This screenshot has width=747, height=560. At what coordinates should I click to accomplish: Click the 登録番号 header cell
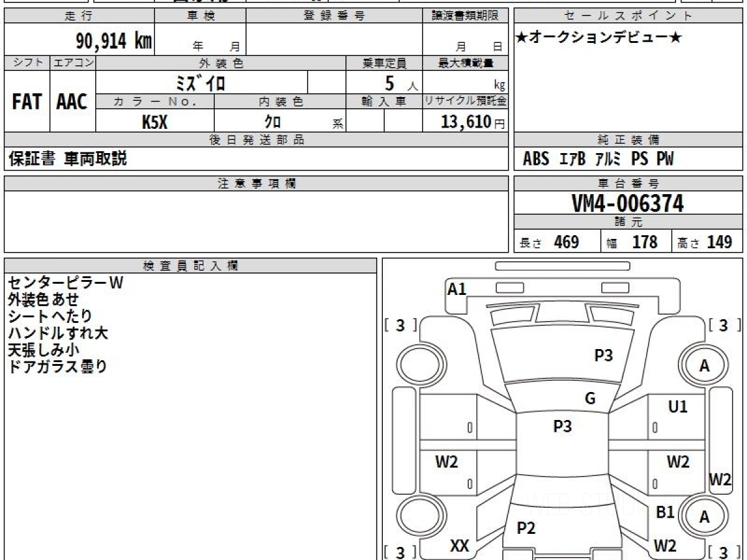pos(334,16)
